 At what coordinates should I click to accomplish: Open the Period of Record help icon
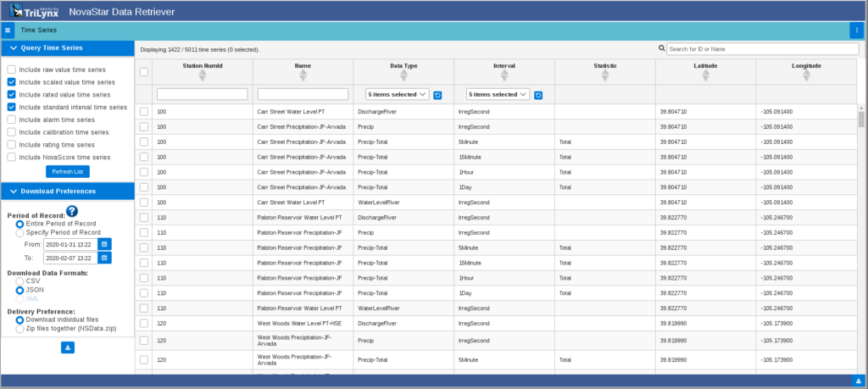coord(72,211)
